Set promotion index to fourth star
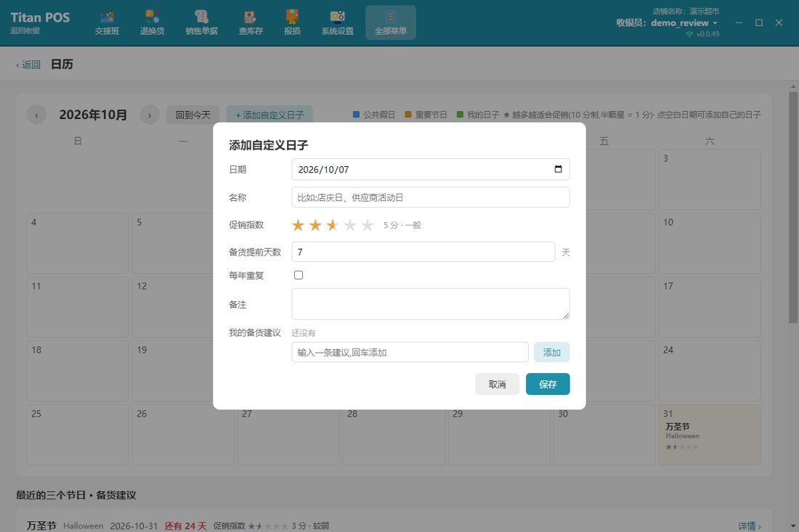Screen dimensions: 799x532 350,225
